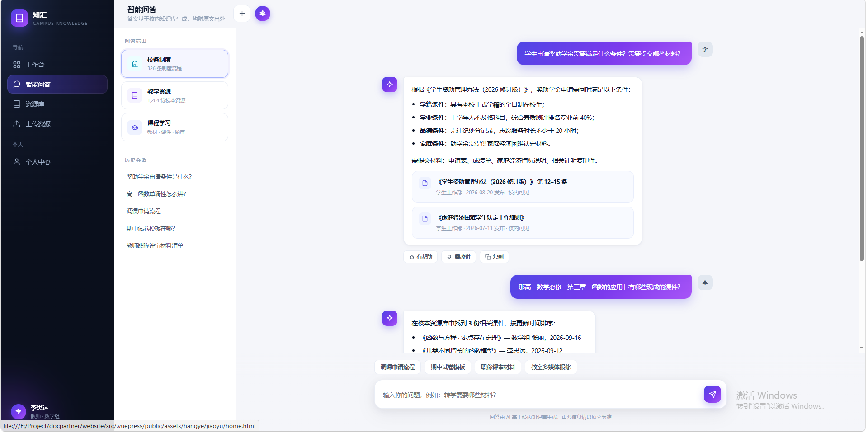Mark the answer as 有帮助
868x433 pixels.
pyautogui.click(x=420, y=257)
